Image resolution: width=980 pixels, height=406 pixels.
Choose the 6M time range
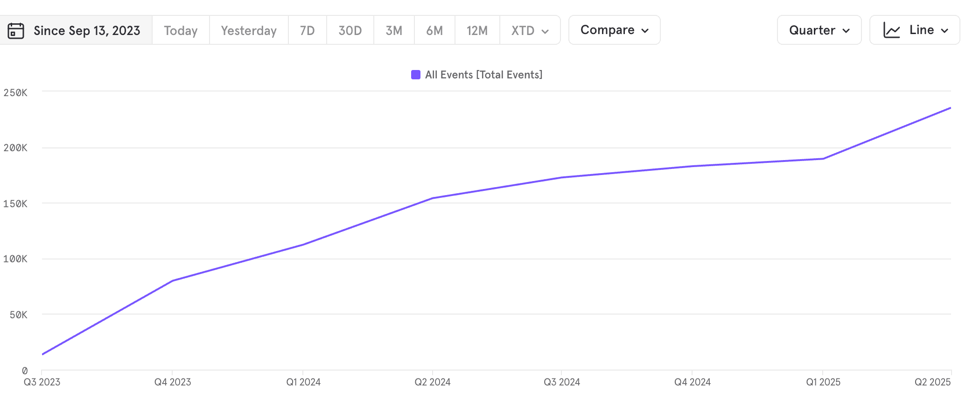point(434,31)
